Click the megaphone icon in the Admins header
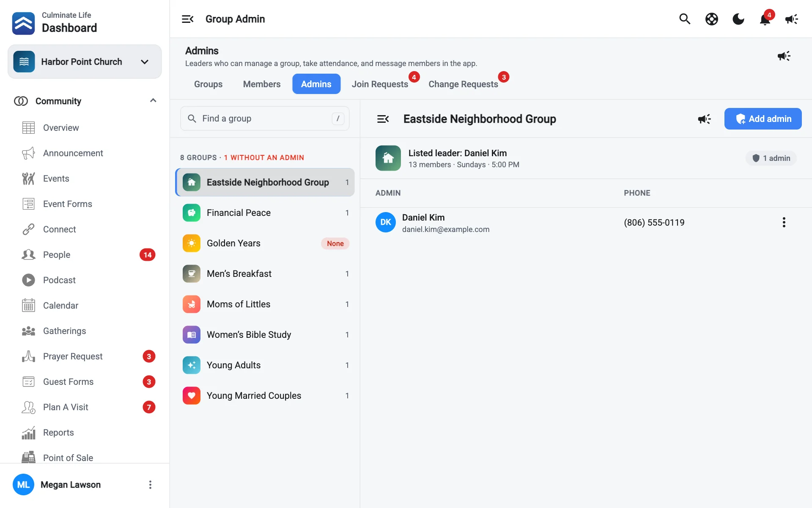Image resolution: width=812 pixels, height=508 pixels. 784,56
